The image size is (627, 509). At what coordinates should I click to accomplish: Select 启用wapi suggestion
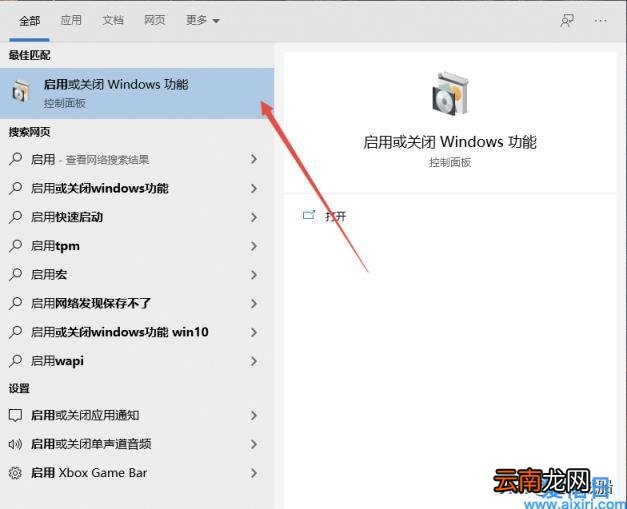click(x=137, y=361)
